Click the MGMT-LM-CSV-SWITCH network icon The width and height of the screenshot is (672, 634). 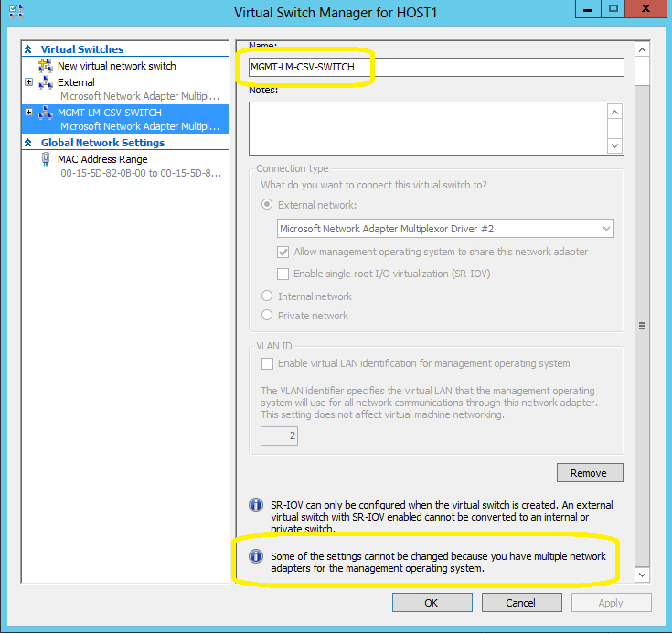click(46, 113)
